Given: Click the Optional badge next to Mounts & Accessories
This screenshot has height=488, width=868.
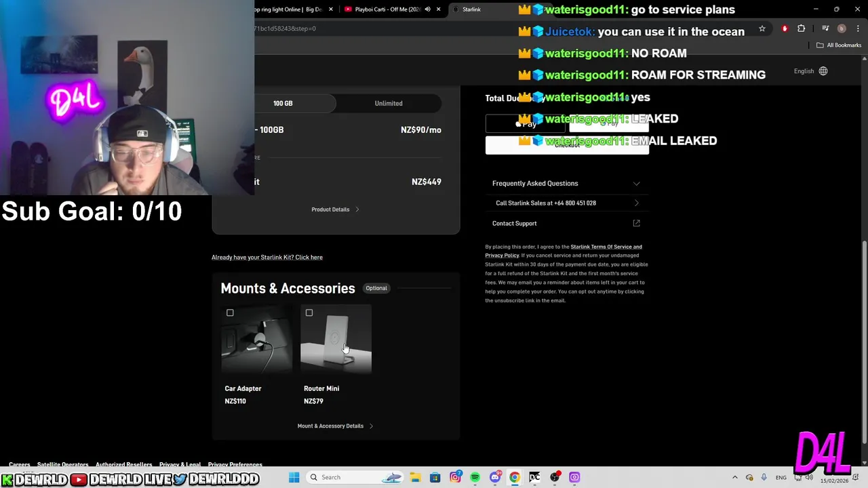Looking at the screenshot, I should click(376, 288).
